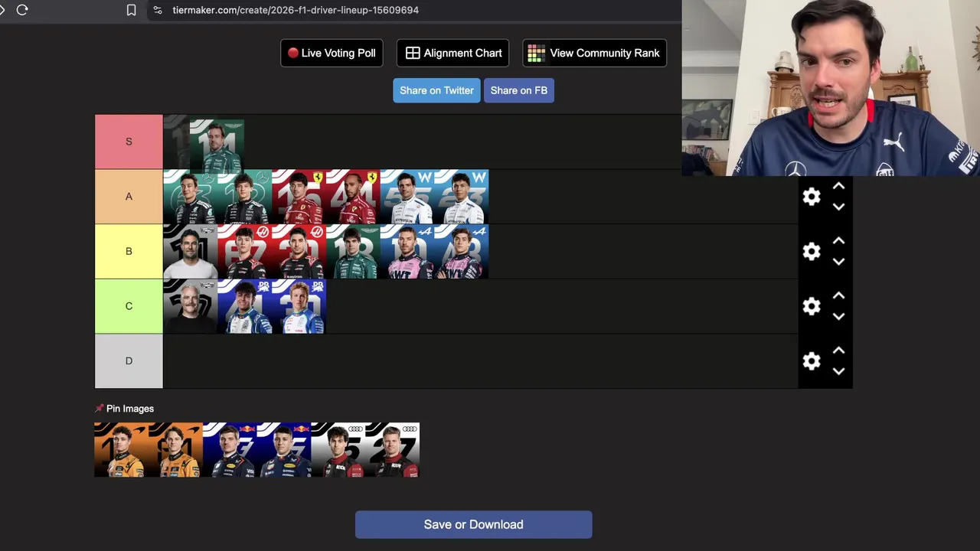Share the tier list on FB
The width and height of the screenshot is (980, 551).
[x=519, y=90]
